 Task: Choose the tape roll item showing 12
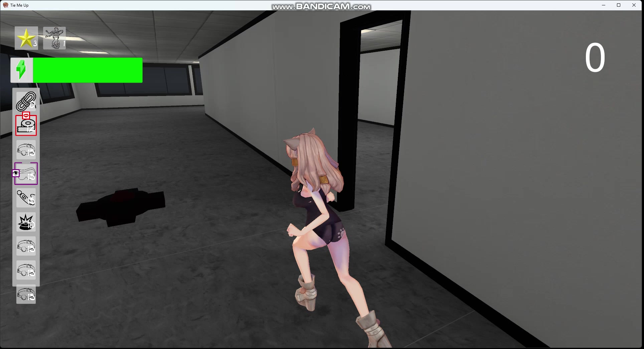[26, 126]
